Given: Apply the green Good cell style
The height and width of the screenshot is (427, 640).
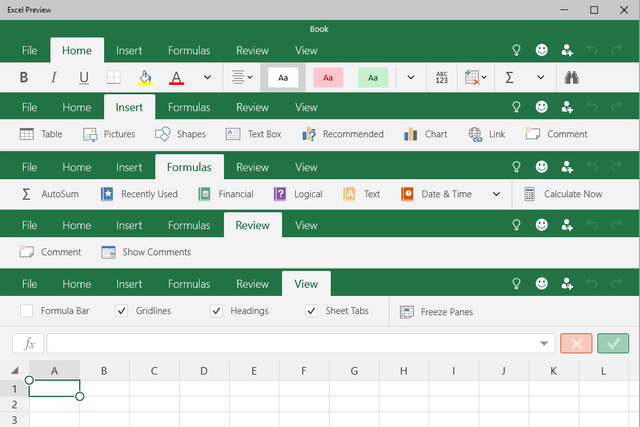Looking at the screenshot, I should (373, 77).
